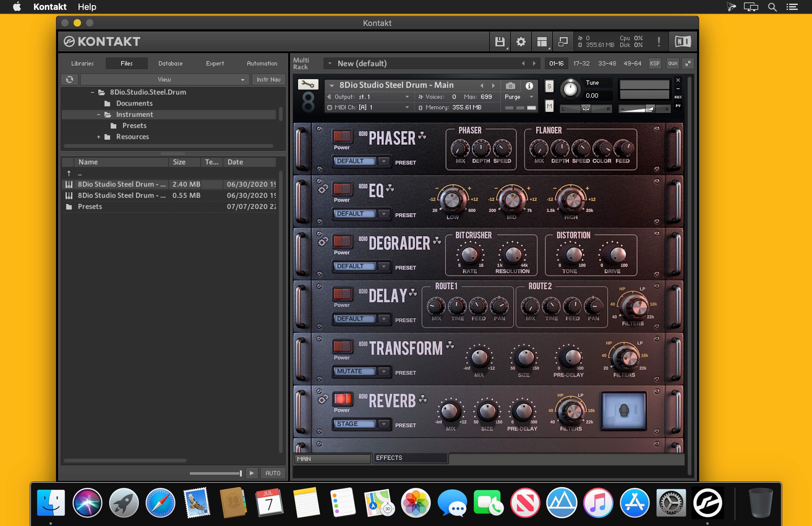Switch to the Libraries tab

pyautogui.click(x=83, y=63)
